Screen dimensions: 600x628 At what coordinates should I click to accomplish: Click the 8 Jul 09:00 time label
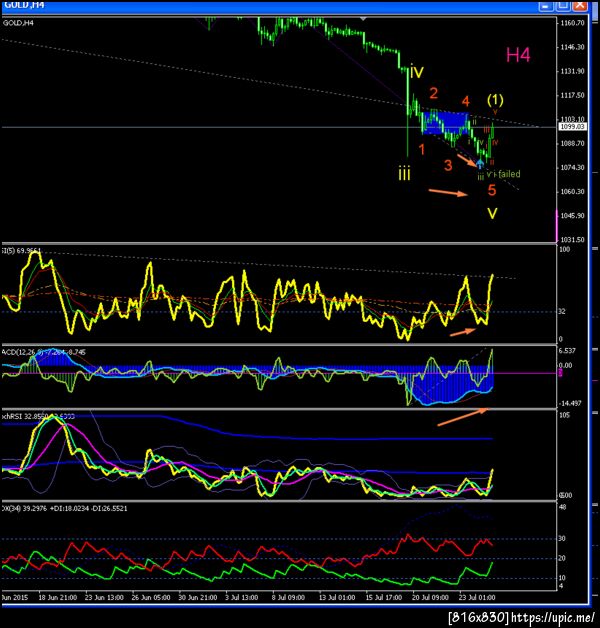[x=288, y=597]
